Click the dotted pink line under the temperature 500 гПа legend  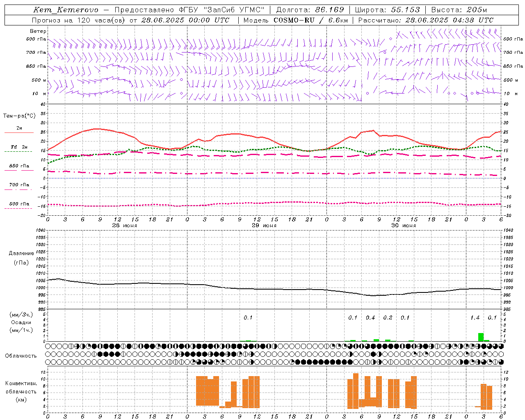18,208
